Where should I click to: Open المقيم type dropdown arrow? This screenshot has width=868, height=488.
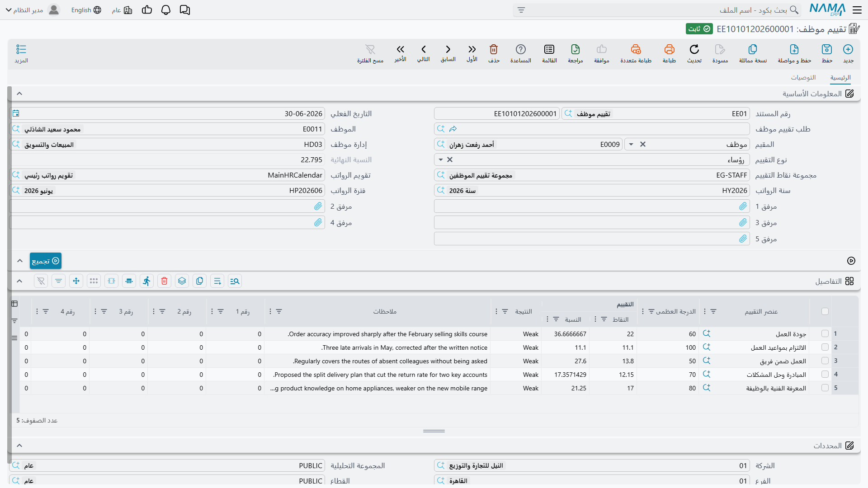(631, 144)
